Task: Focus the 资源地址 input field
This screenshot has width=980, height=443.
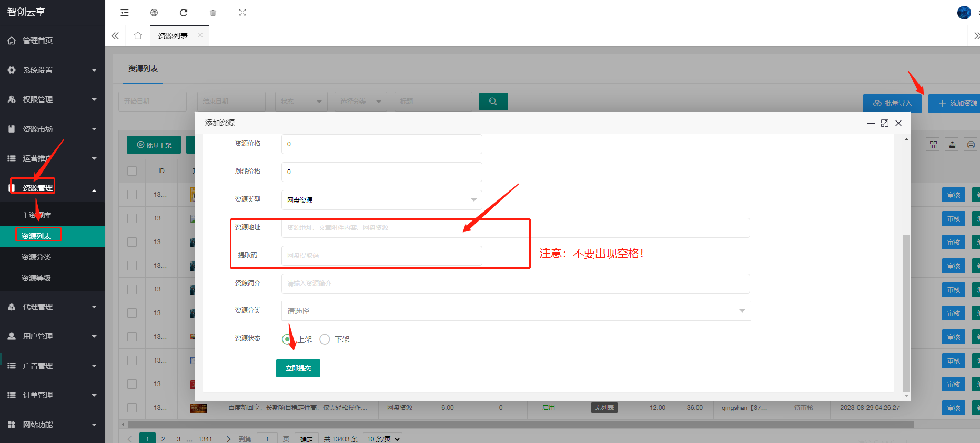Action: pyautogui.click(x=516, y=228)
